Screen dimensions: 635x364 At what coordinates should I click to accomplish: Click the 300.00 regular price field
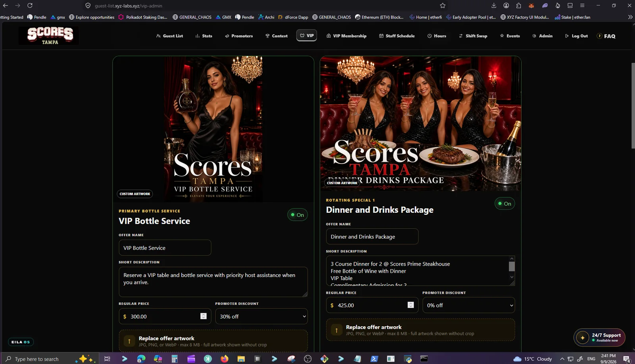coord(165,316)
